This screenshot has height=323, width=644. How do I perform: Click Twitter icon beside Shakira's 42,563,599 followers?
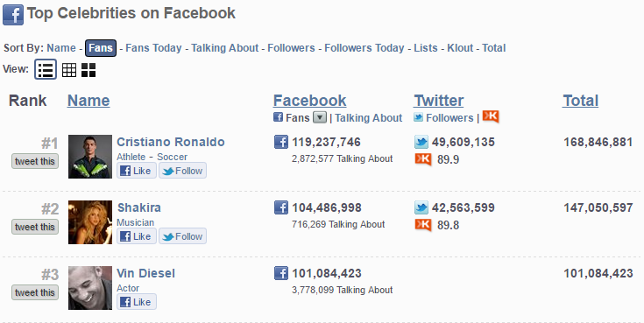pos(421,207)
